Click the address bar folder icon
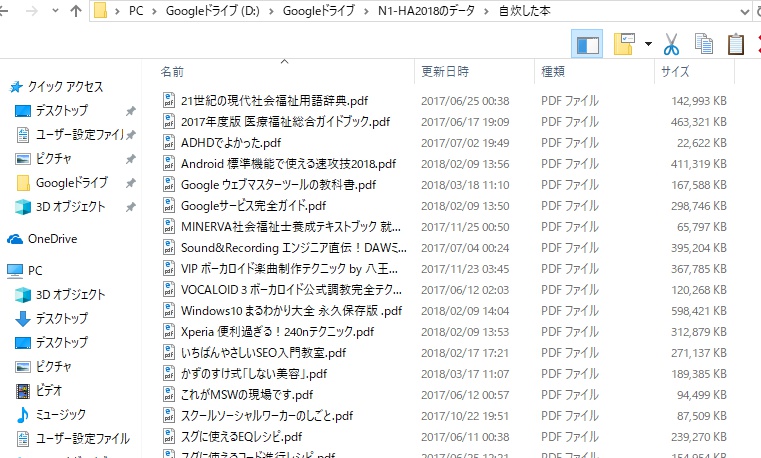The width and height of the screenshot is (761, 458). pyautogui.click(x=100, y=11)
